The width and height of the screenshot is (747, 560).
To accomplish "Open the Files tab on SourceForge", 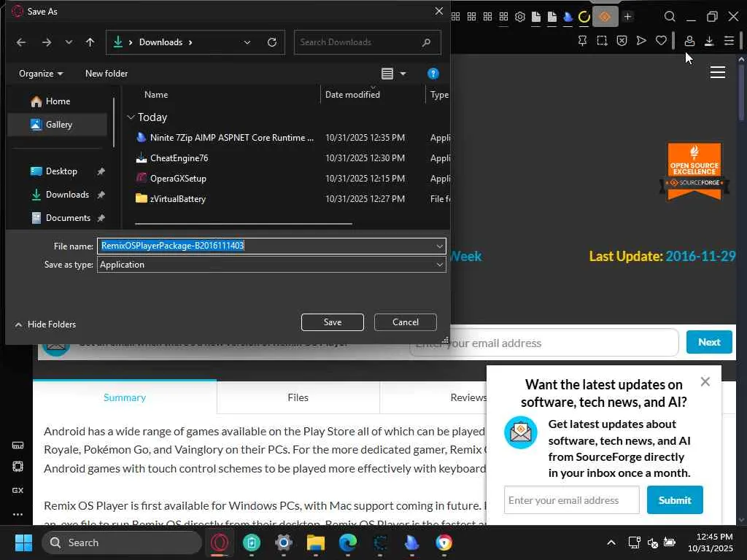I will point(298,397).
